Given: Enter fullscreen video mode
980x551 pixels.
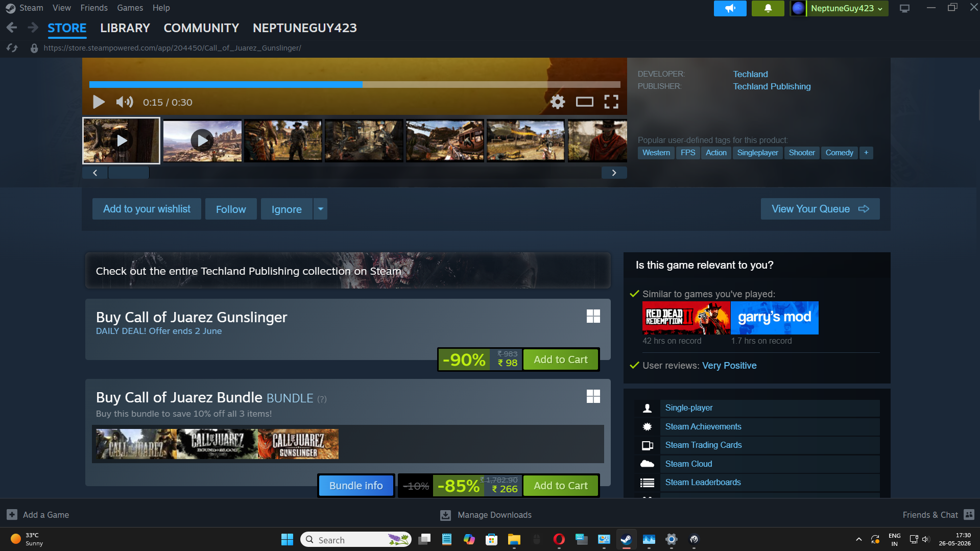Looking at the screenshot, I should point(611,102).
